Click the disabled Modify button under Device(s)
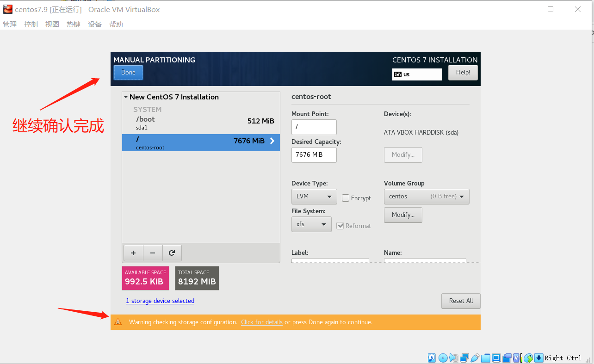The image size is (594, 364). 403,155
